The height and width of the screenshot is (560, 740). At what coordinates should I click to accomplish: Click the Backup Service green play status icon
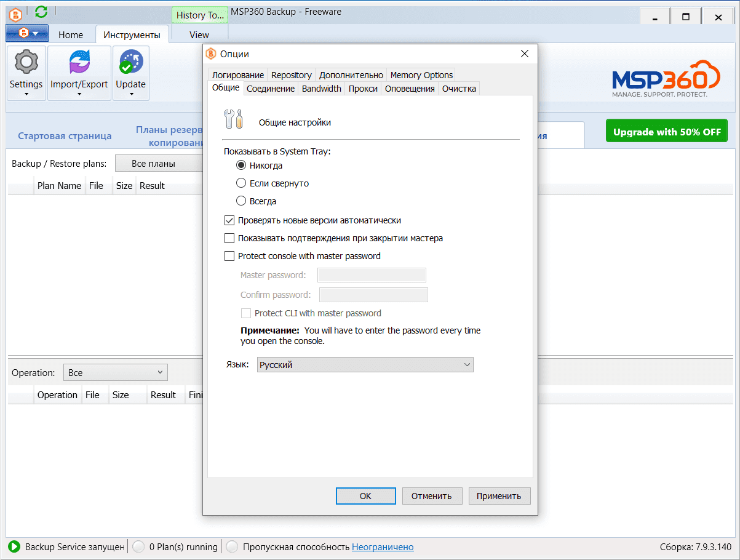pos(14,546)
